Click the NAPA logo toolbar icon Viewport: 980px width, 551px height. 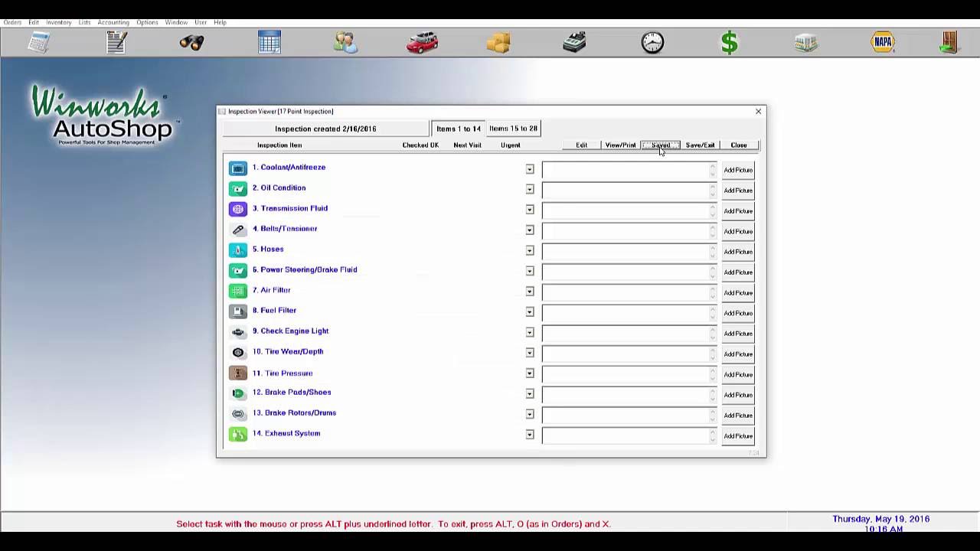[883, 42]
